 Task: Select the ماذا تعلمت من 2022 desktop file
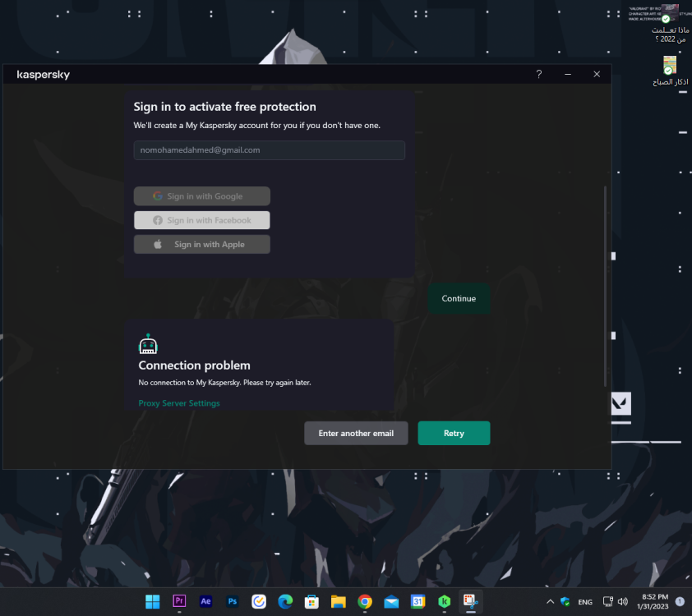coord(670,25)
